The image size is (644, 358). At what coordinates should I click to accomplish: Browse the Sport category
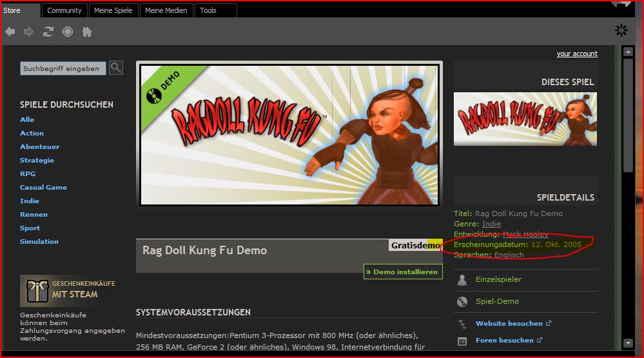point(30,228)
